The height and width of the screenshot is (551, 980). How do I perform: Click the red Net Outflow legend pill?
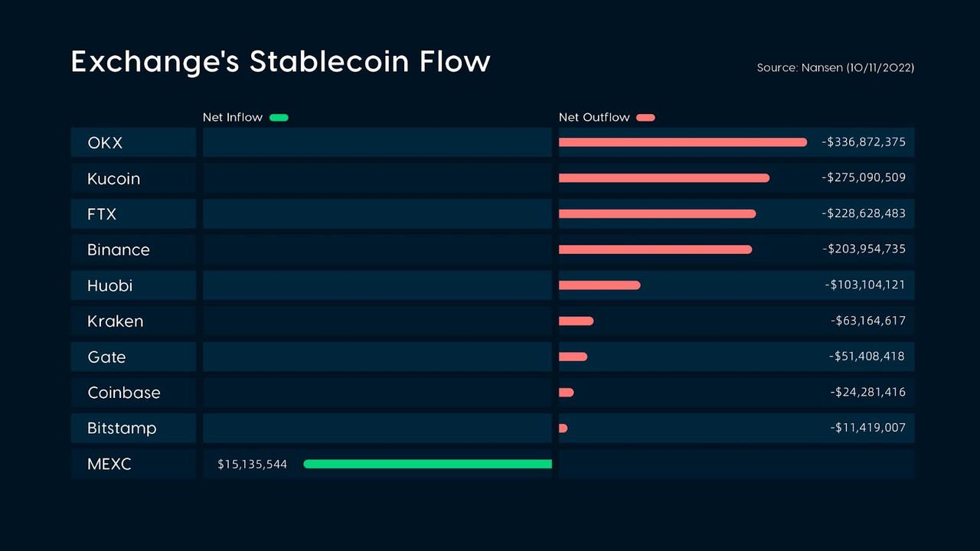(645, 118)
